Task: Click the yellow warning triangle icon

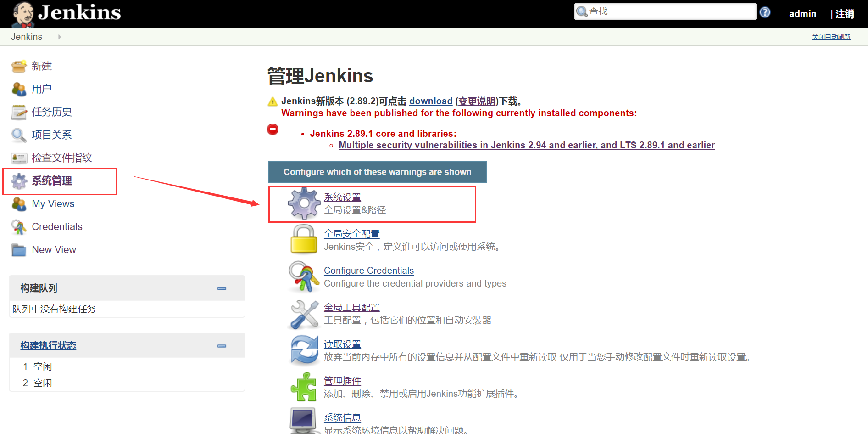Action: pyautogui.click(x=273, y=101)
